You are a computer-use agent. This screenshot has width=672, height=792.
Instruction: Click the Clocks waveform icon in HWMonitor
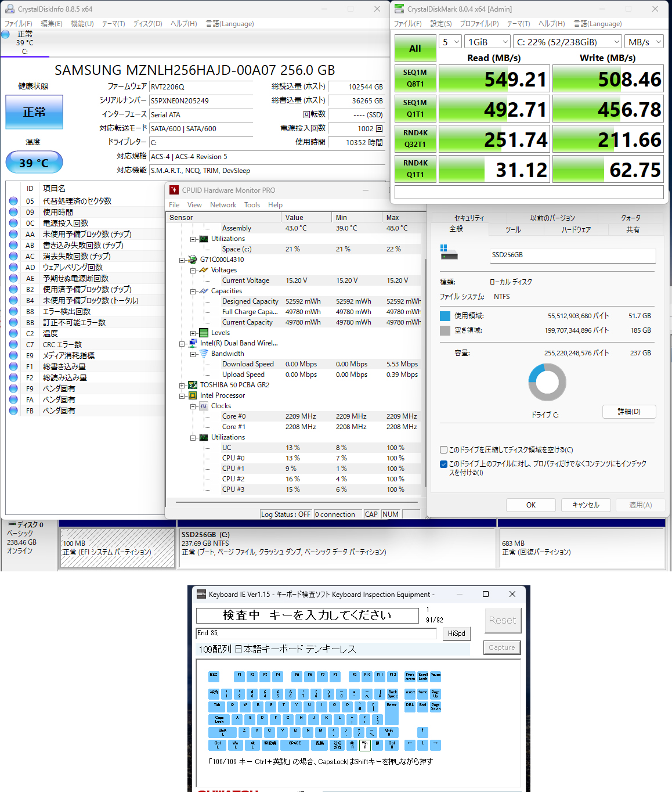204,406
